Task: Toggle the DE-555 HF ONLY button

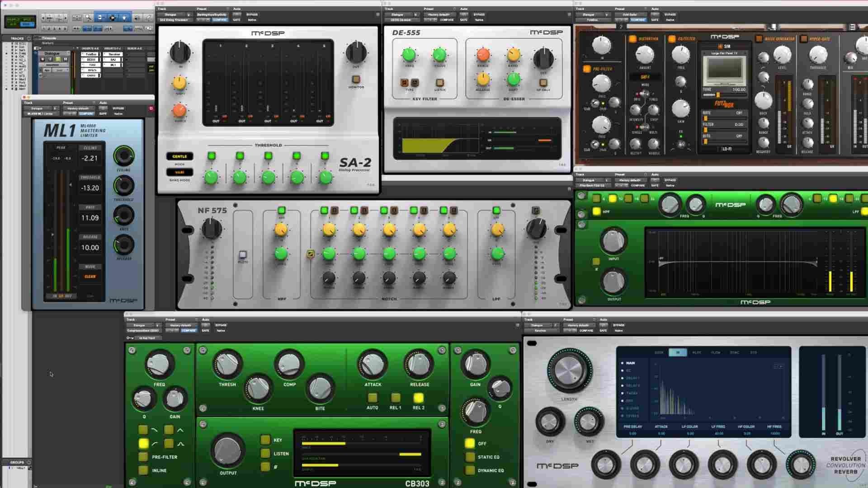Action: pyautogui.click(x=543, y=83)
